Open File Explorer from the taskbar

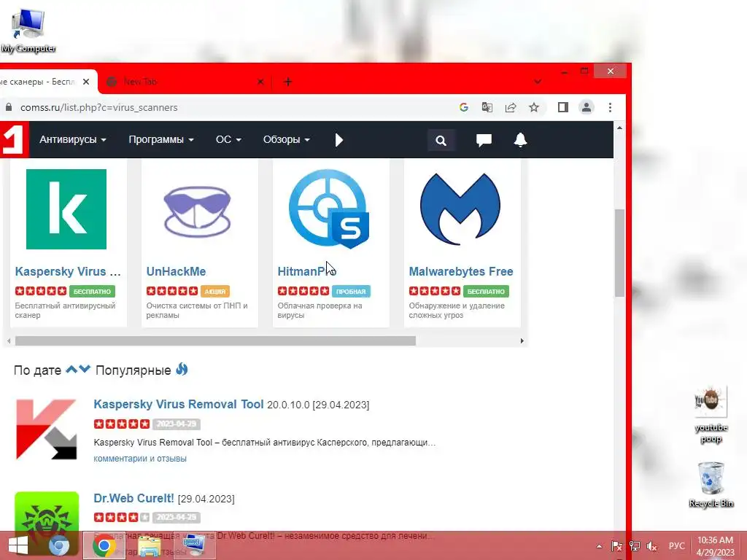point(149,545)
